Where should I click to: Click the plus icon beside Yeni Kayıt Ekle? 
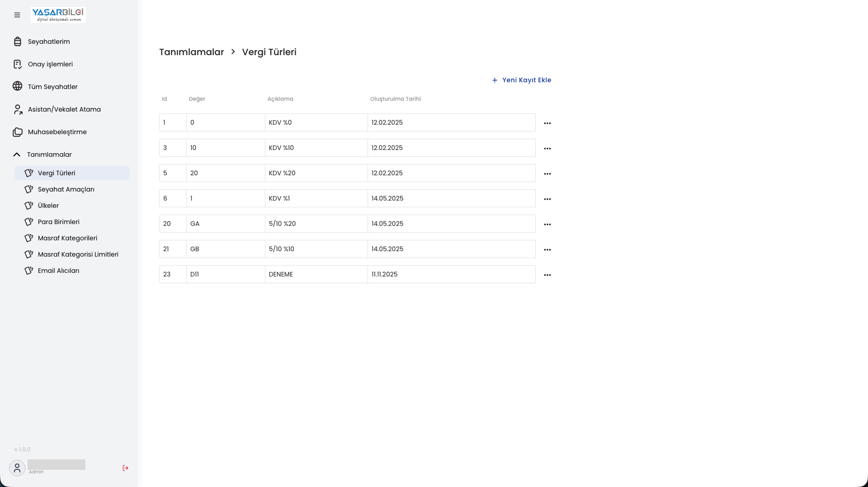[x=495, y=80]
